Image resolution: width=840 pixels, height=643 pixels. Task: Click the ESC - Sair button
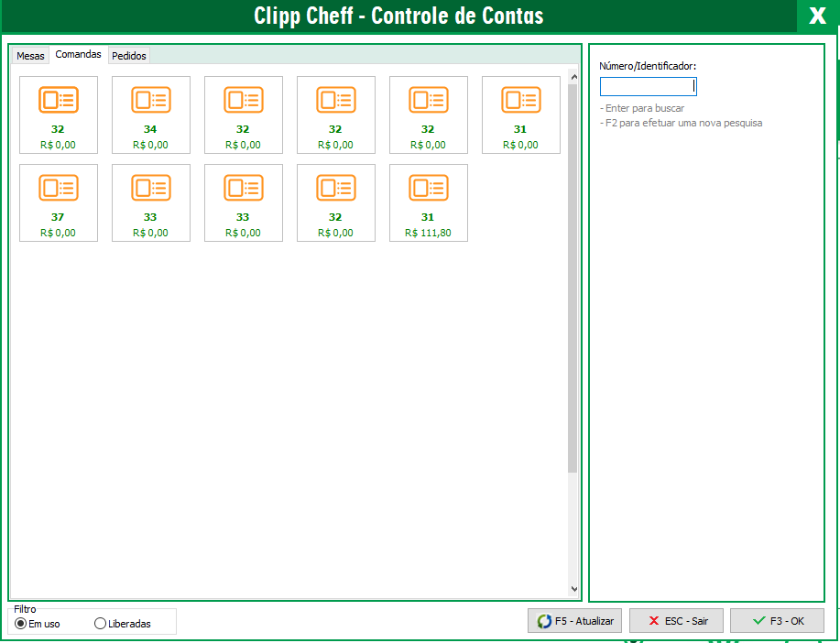pos(676,621)
